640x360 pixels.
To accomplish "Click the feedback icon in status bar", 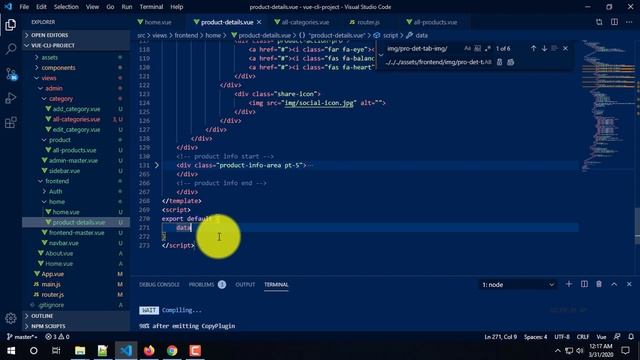I will [617, 337].
